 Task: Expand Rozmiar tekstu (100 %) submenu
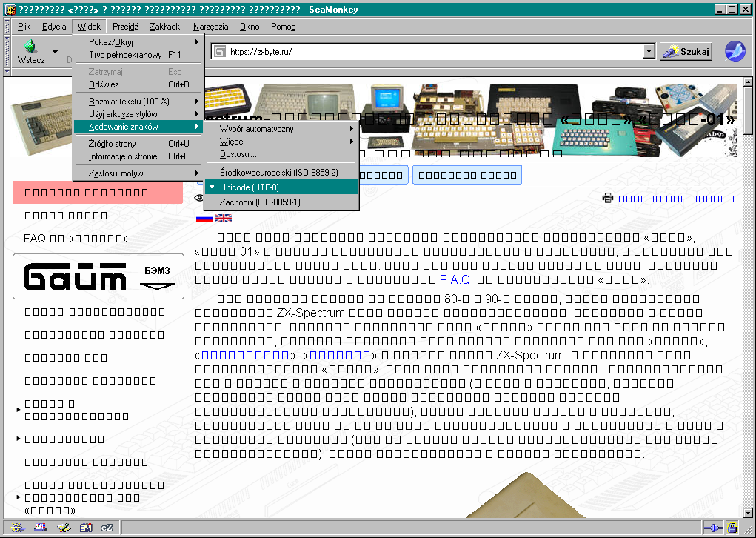tap(139, 102)
